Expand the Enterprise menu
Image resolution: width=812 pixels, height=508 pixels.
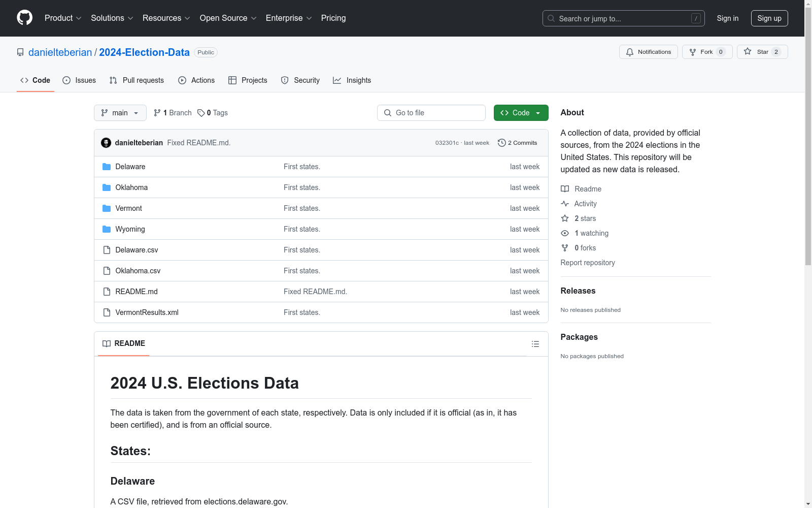289,18
